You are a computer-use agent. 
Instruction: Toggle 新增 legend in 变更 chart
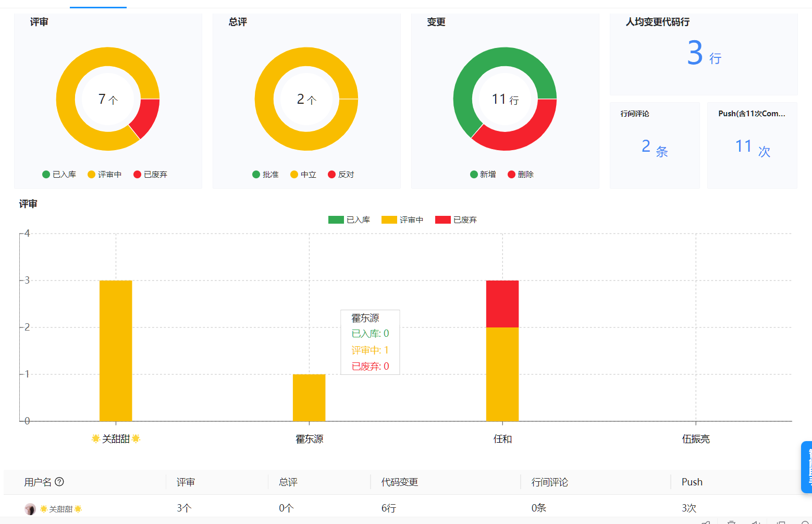[483, 175]
